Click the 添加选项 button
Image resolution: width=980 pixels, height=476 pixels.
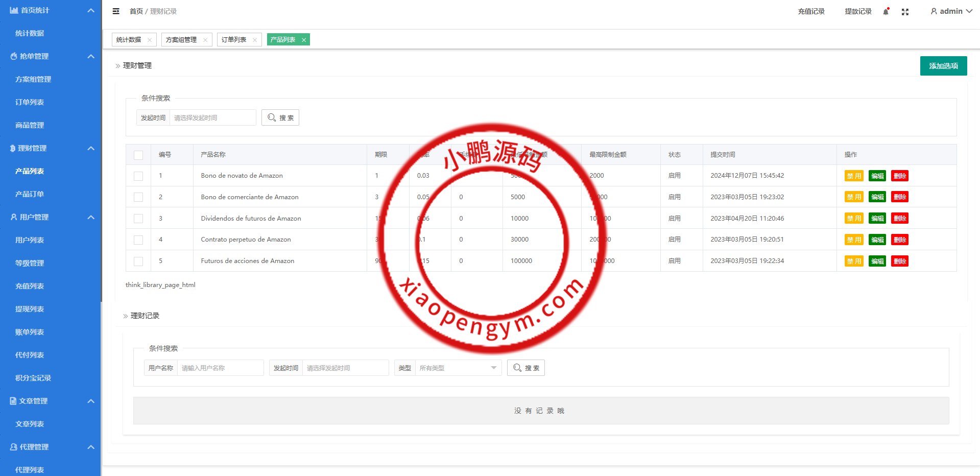pos(943,66)
